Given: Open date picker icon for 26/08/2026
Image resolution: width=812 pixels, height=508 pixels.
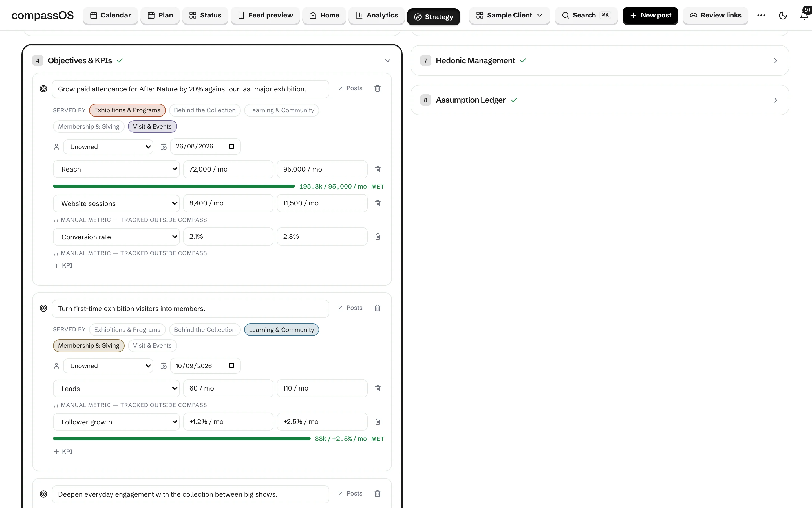Looking at the screenshot, I should tap(231, 146).
